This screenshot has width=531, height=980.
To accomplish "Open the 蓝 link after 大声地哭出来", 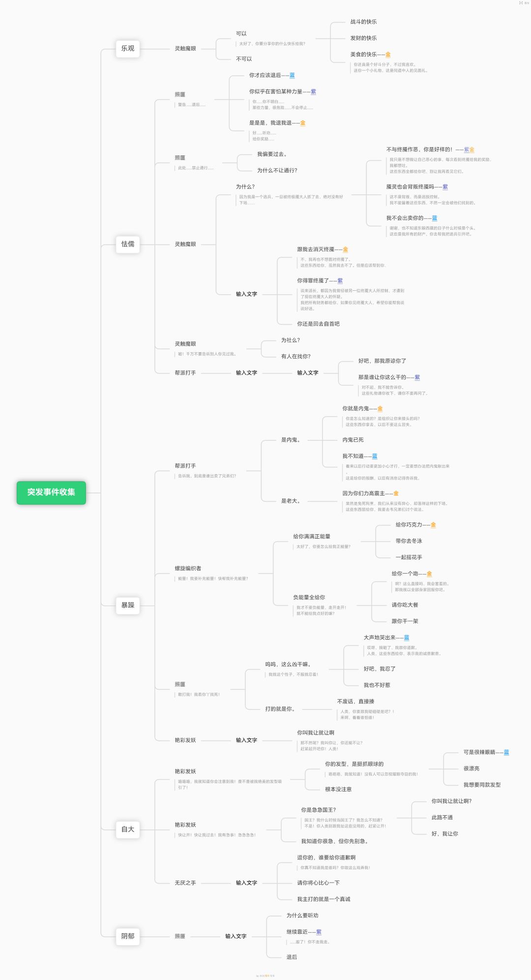I will [407, 638].
